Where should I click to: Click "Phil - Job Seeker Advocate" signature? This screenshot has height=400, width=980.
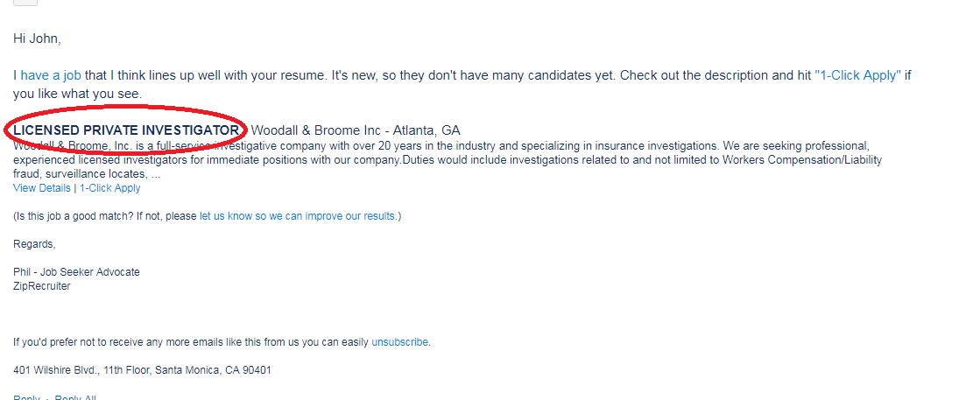coord(76,272)
